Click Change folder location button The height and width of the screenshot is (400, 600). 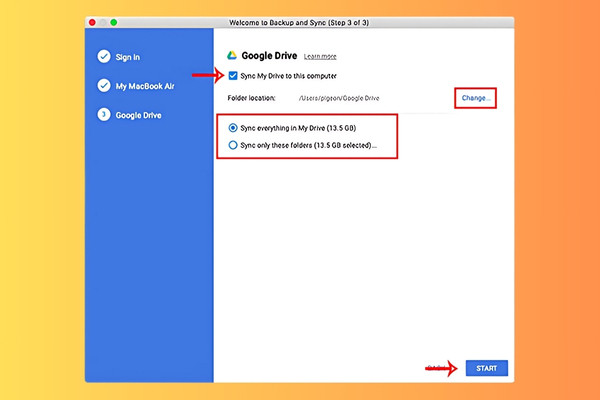pos(476,98)
